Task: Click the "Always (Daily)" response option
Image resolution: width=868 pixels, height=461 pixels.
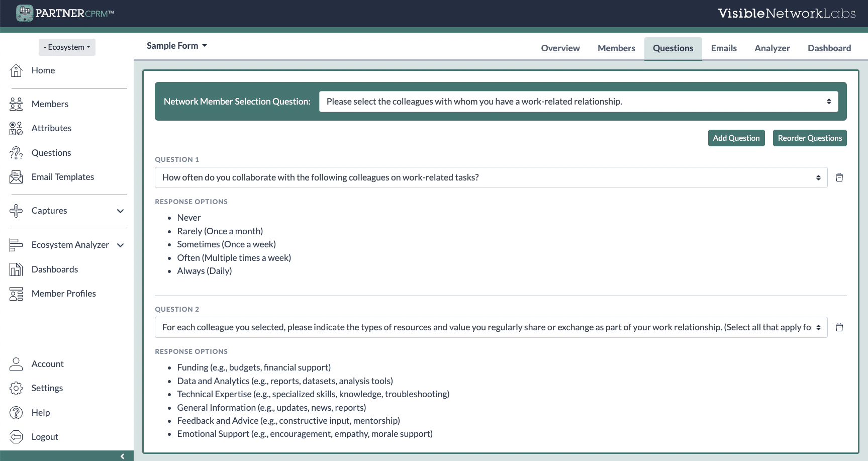Action: (x=205, y=271)
